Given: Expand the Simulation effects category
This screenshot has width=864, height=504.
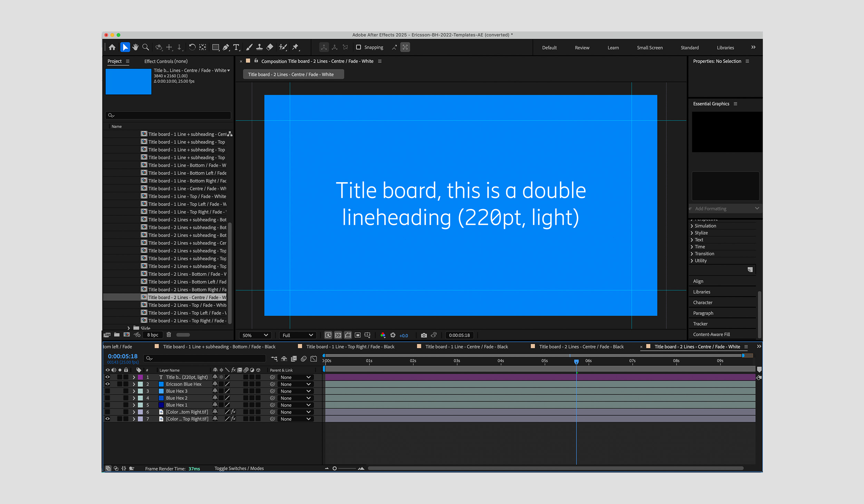Looking at the screenshot, I should [x=692, y=226].
